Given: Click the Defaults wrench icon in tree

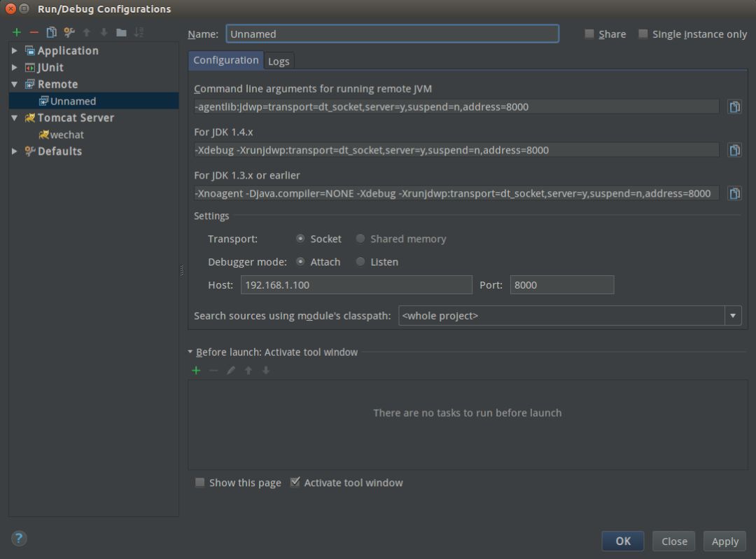Looking at the screenshot, I should [x=30, y=151].
